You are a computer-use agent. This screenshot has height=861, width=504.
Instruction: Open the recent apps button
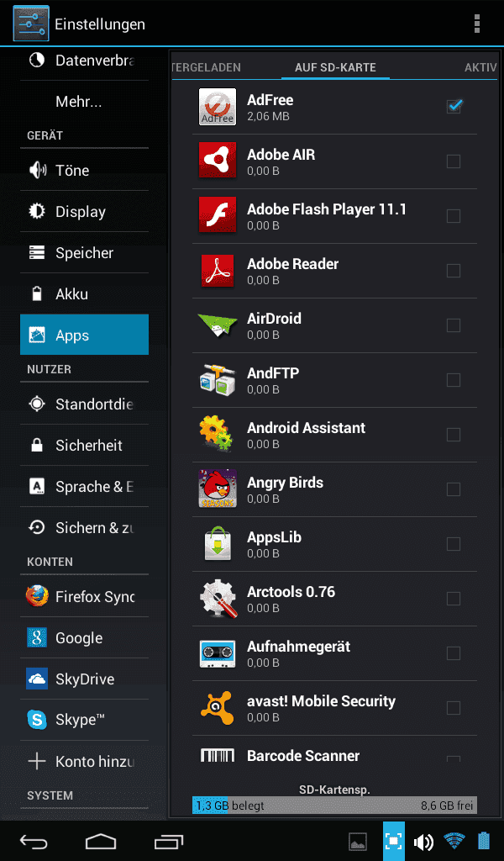(168, 841)
